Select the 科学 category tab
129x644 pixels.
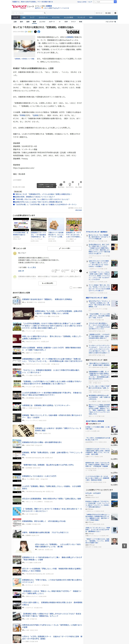click(x=66, y=22)
